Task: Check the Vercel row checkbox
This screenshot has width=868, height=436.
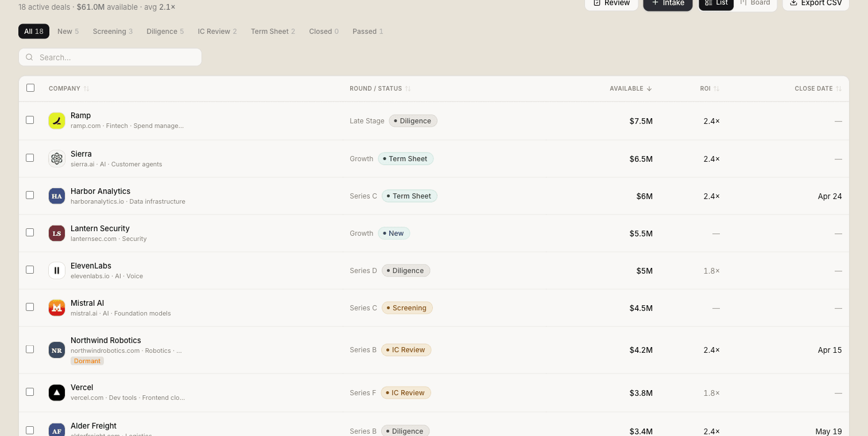Action: click(x=30, y=392)
